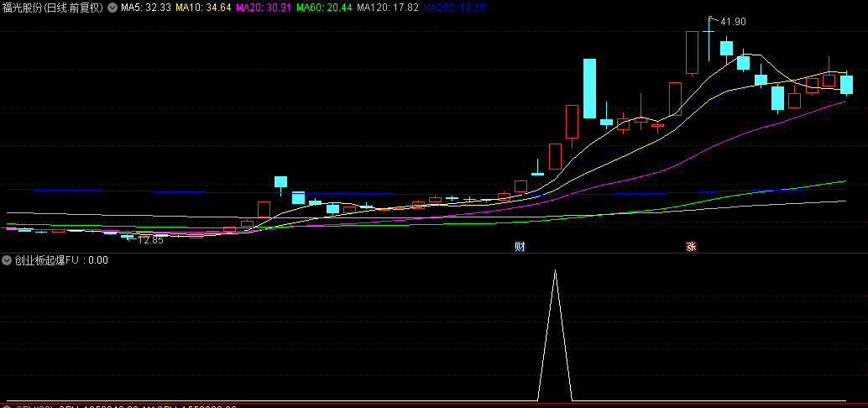This screenshot has width=868, height=408.
Task: Click the 财 financial marker icon
Action: coord(520,246)
